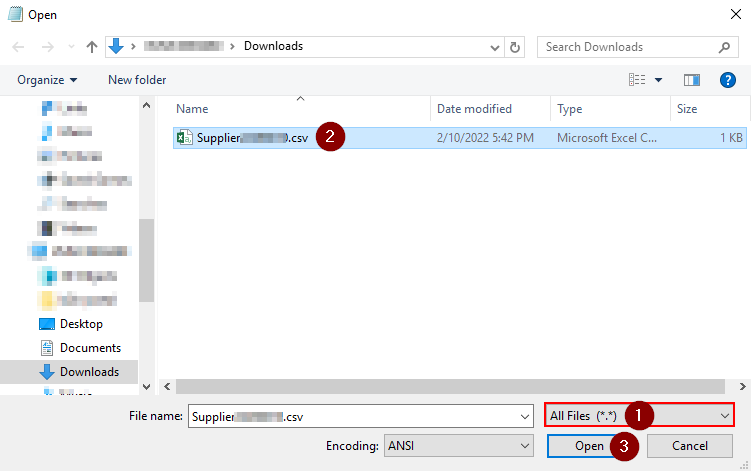The width and height of the screenshot is (751, 471).
Task: Open the view options dropdown arrow
Action: 659,80
